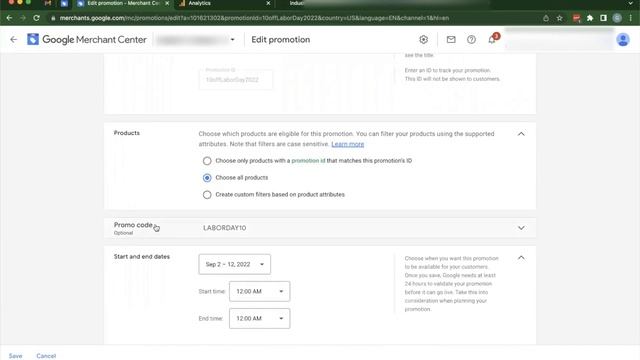Viewport: 640px width, 360px height.
Task: Select promotion id matching products option
Action: (207, 161)
